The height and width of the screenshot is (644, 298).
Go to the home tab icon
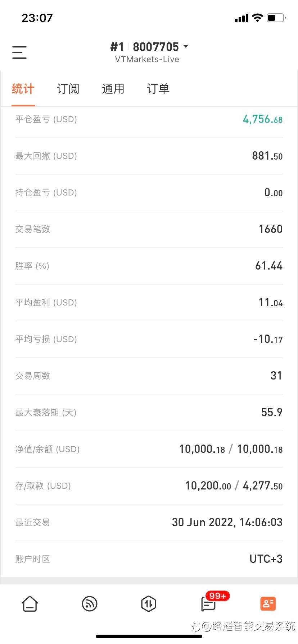point(30,604)
